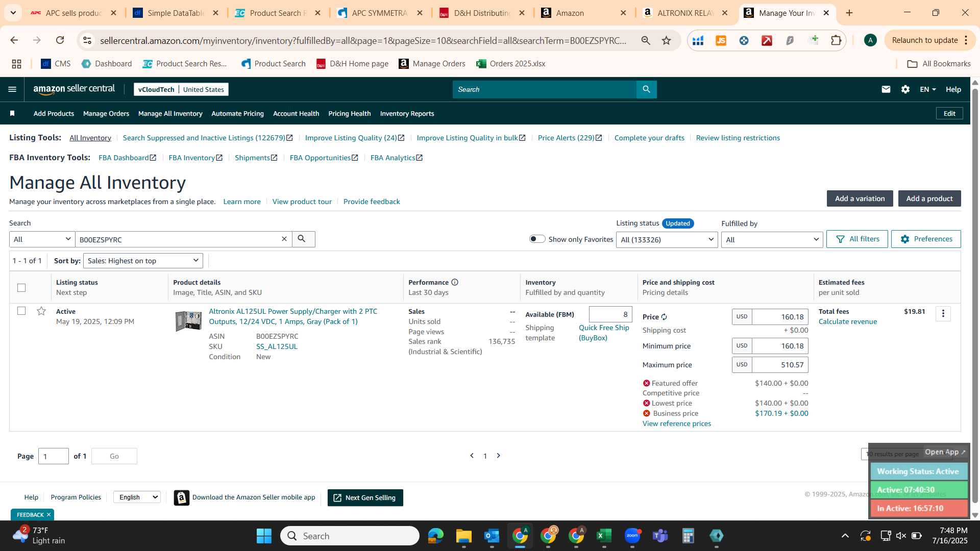Open the Account Health menu item

pyautogui.click(x=296, y=113)
